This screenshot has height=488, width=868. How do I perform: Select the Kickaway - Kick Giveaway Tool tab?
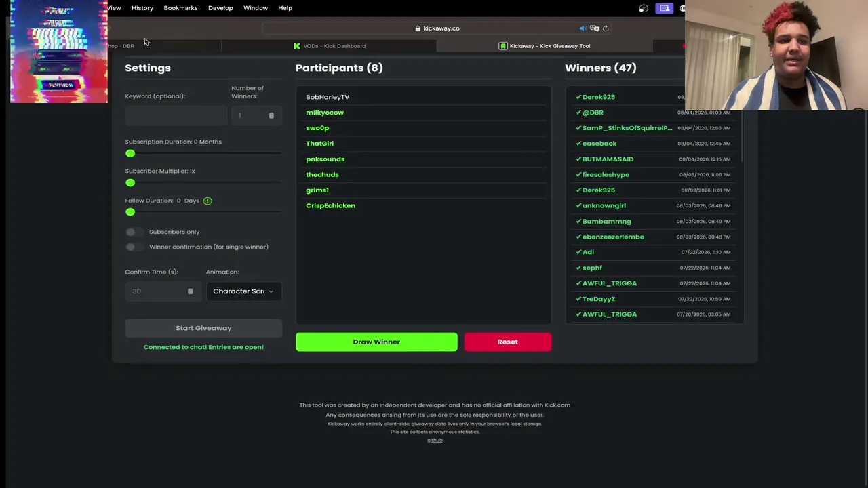click(545, 46)
